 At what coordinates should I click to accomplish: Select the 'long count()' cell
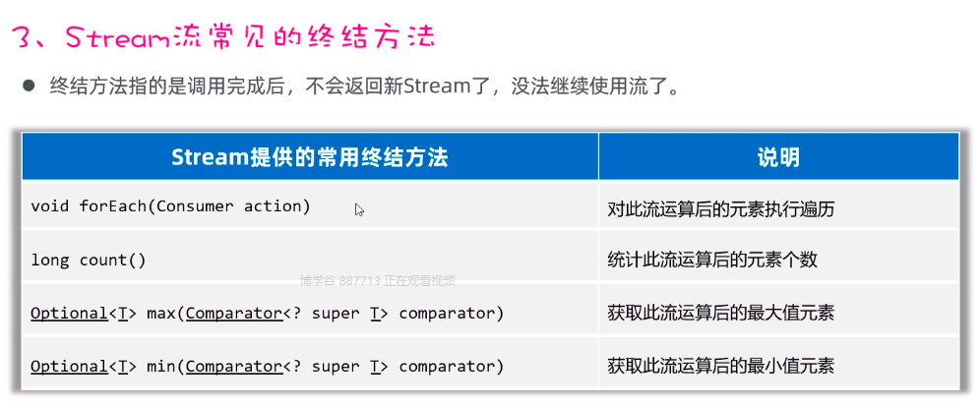tap(88, 261)
